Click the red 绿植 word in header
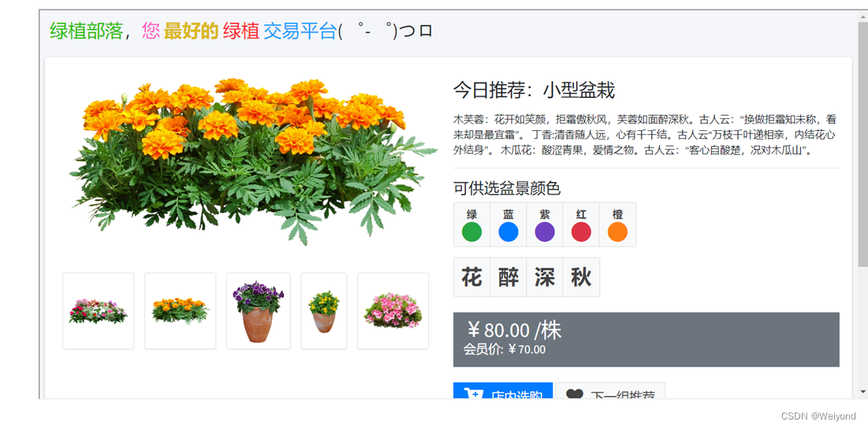This screenshot has width=868, height=429. (x=240, y=31)
